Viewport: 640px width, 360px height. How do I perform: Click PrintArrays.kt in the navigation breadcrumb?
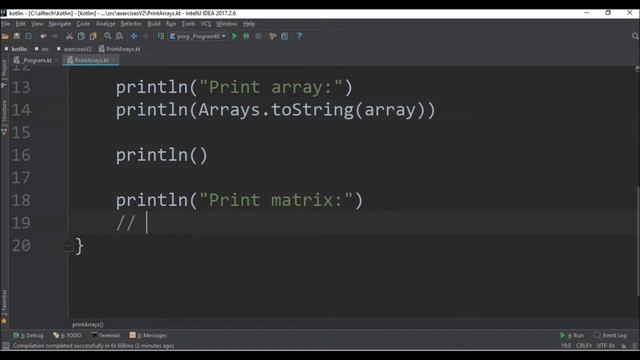[x=120, y=49]
